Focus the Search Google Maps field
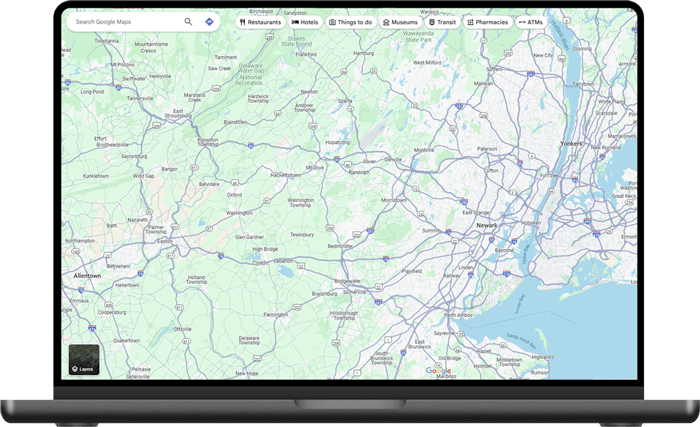 [x=143, y=21]
